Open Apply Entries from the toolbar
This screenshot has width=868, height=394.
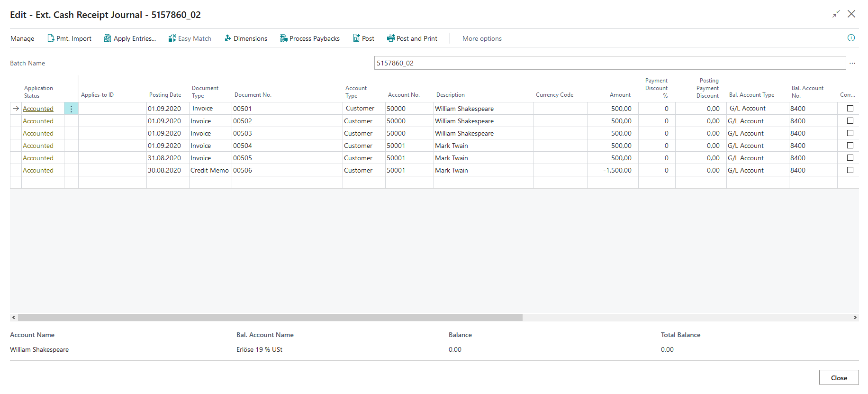click(x=130, y=38)
